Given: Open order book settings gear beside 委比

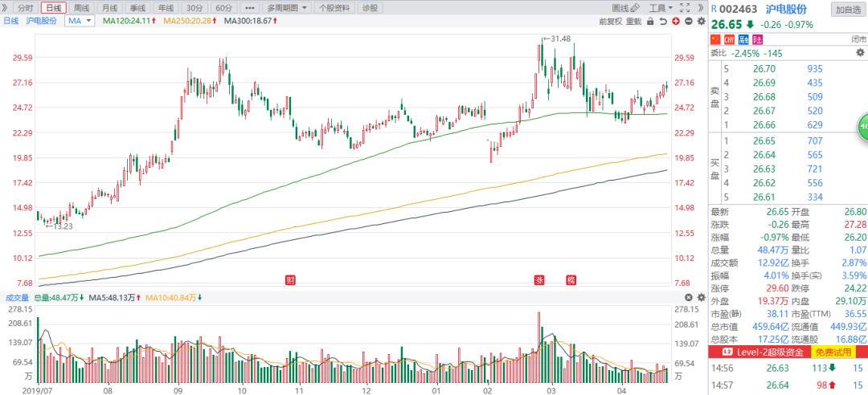Looking at the screenshot, I should click(859, 53).
